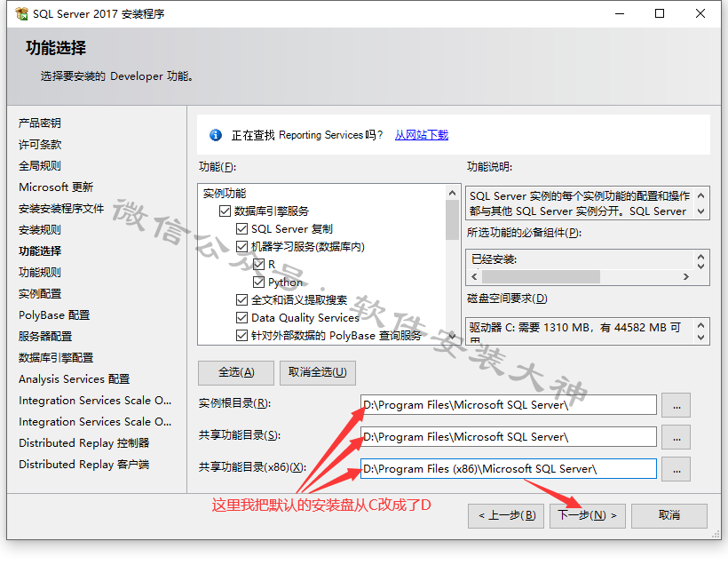728x573 pixels.
Task: Toggle the 数据库引擎服务 checkbox
Action: (226, 211)
